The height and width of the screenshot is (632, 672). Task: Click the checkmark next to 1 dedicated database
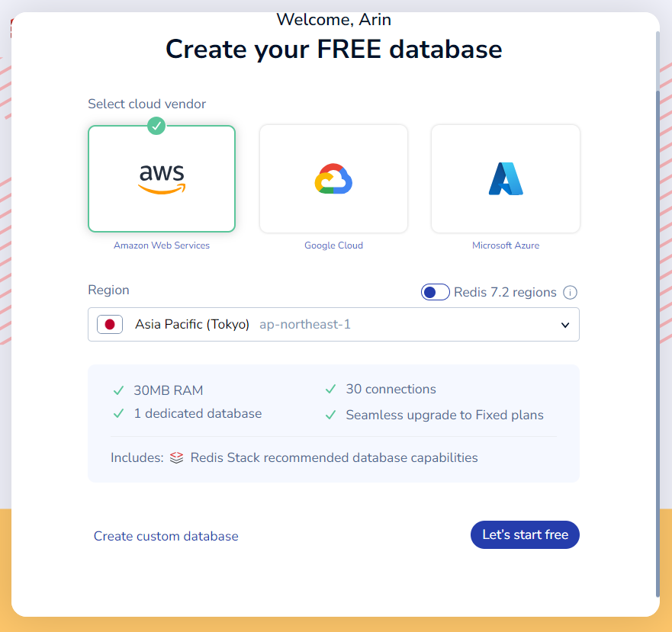pyautogui.click(x=119, y=413)
